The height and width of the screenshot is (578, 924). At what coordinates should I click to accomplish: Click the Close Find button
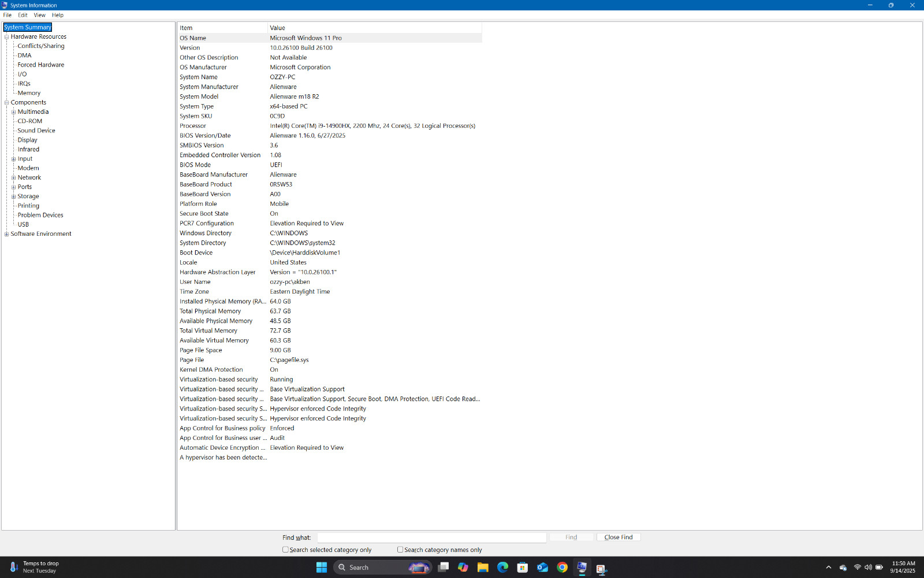619,538
